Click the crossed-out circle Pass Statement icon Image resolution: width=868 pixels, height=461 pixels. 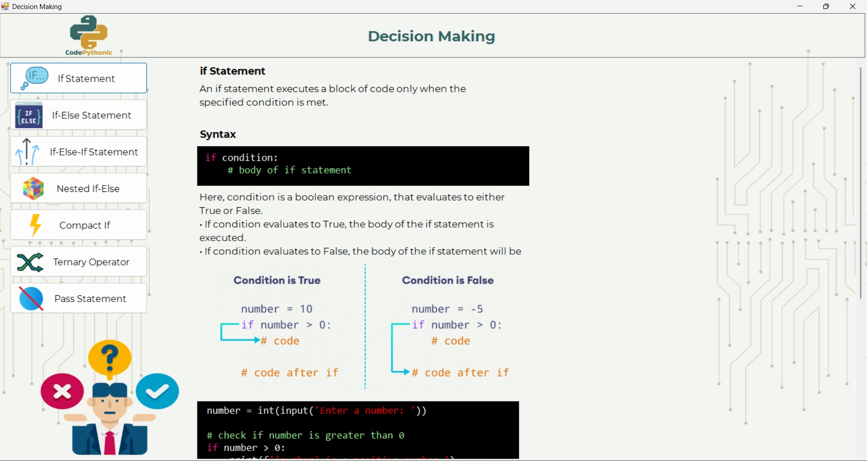[x=31, y=299]
